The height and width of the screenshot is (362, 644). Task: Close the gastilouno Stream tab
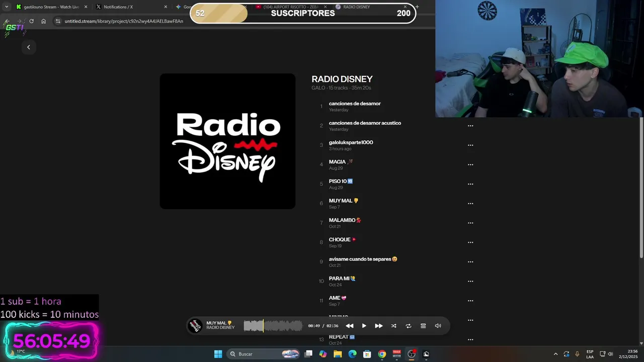[86, 7]
